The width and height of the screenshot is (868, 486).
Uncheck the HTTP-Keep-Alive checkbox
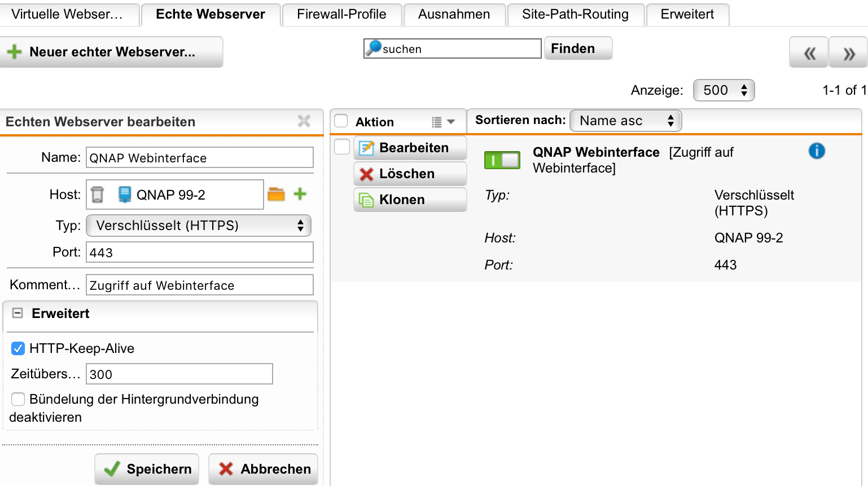coord(18,348)
